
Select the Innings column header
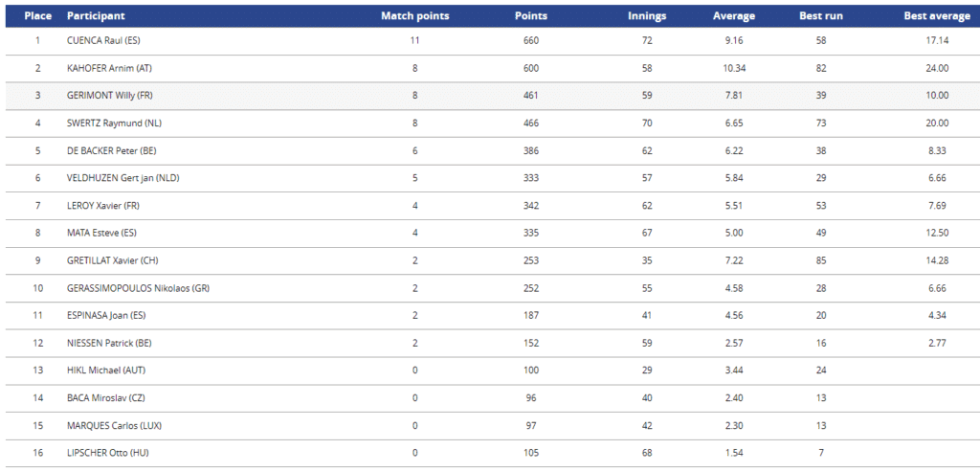point(647,16)
